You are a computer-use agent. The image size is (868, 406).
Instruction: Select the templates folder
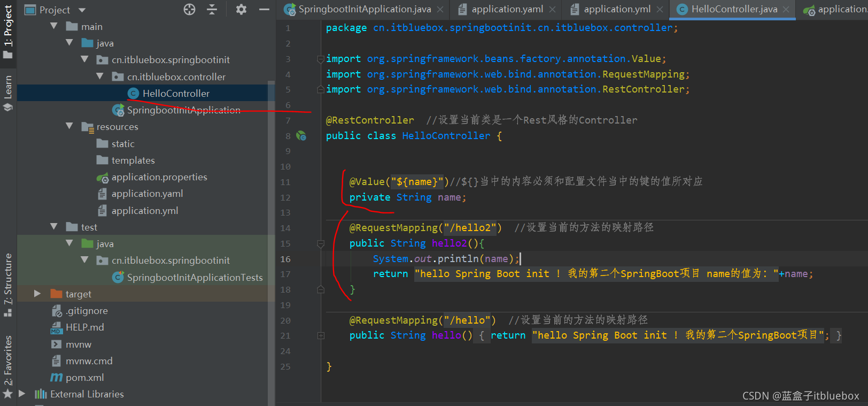133,160
